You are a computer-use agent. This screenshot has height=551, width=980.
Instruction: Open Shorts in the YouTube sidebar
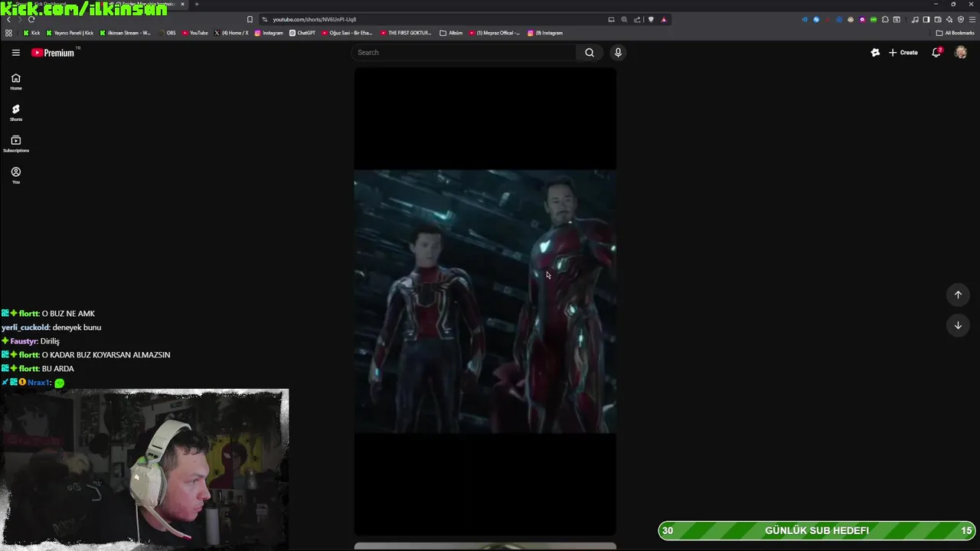(x=16, y=113)
